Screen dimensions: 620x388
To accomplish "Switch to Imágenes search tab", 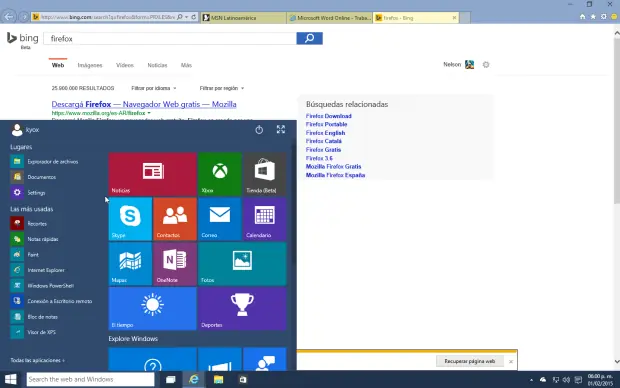I will point(90,65).
